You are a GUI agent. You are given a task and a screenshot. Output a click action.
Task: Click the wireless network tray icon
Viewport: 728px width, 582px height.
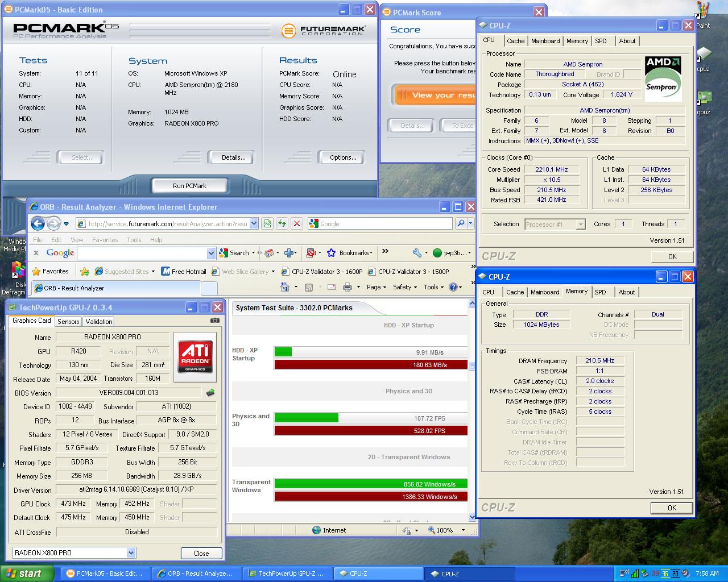pos(624,573)
